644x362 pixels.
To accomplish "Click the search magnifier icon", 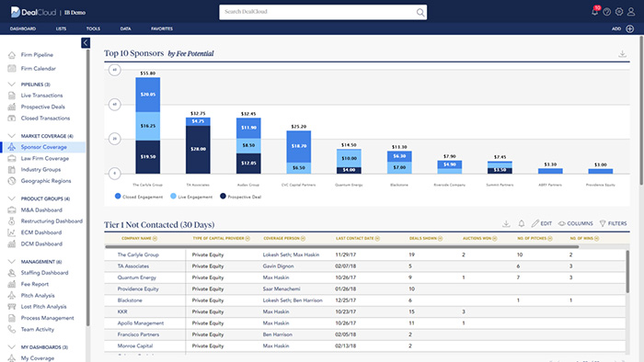I will (420, 12).
